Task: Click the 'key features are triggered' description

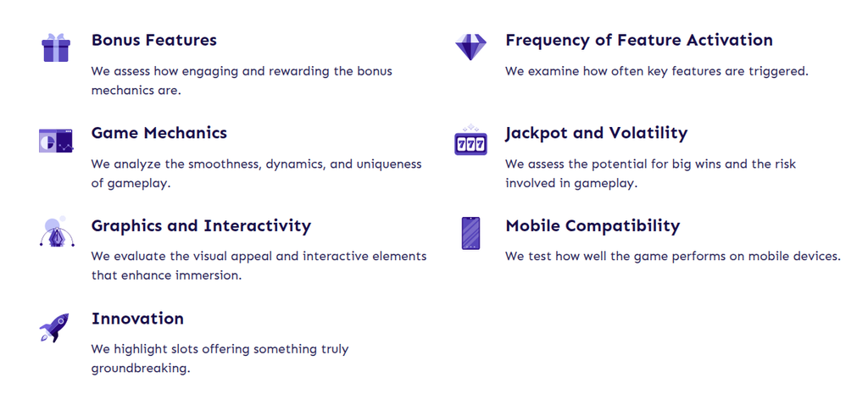Action: click(656, 71)
